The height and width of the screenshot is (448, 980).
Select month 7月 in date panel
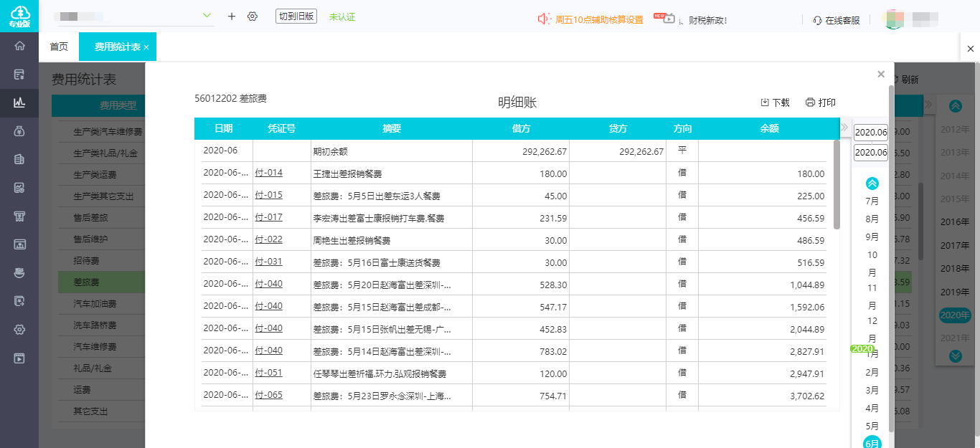coord(872,201)
